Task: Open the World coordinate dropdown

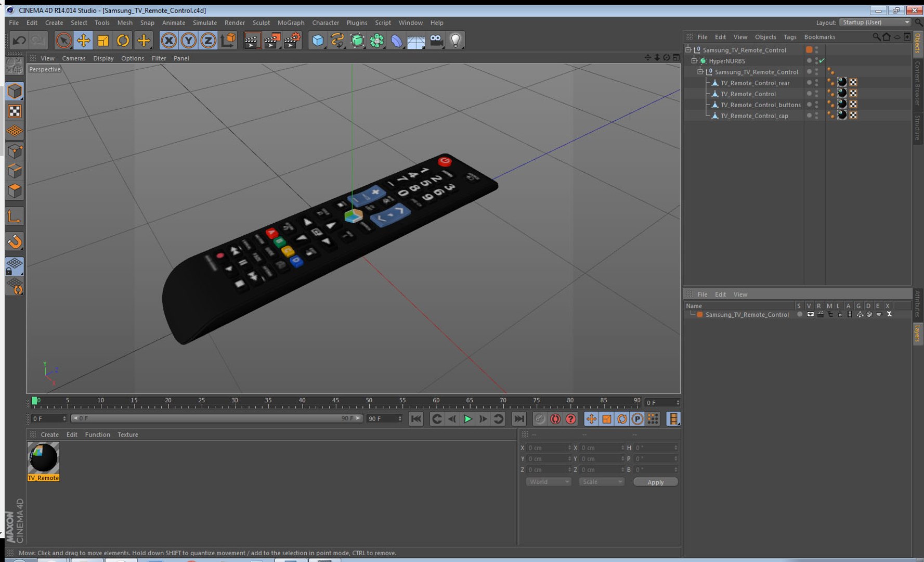Action: point(549,482)
